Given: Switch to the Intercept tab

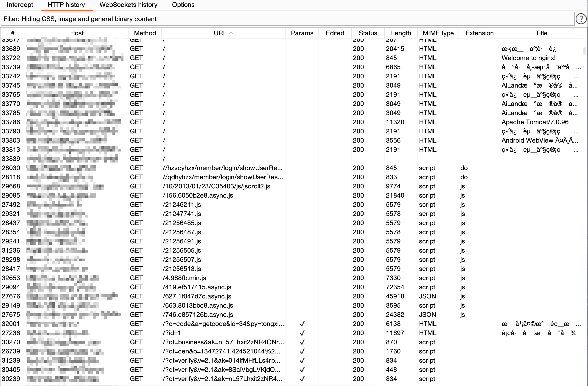Looking at the screenshot, I should click(20, 5).
